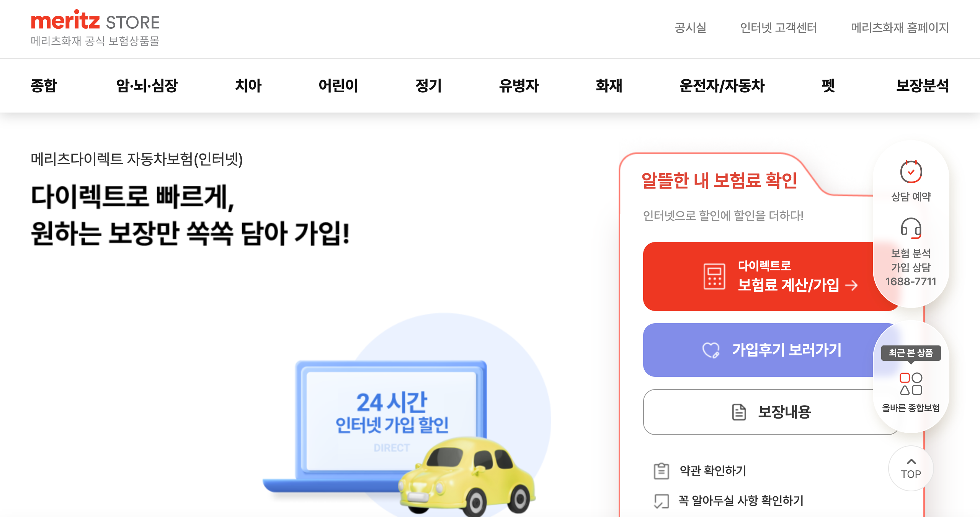Open the 올바른 종합보험 shapes icon

(911, 384)
